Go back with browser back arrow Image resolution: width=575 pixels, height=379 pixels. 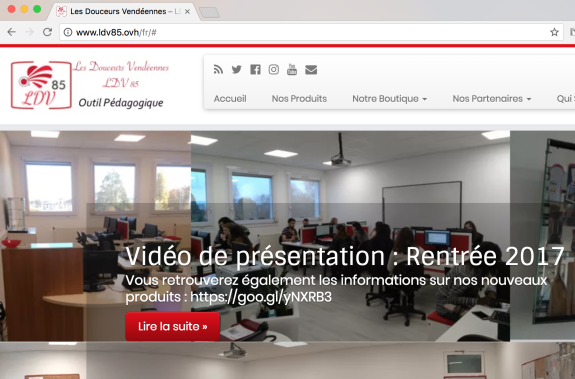11,32
